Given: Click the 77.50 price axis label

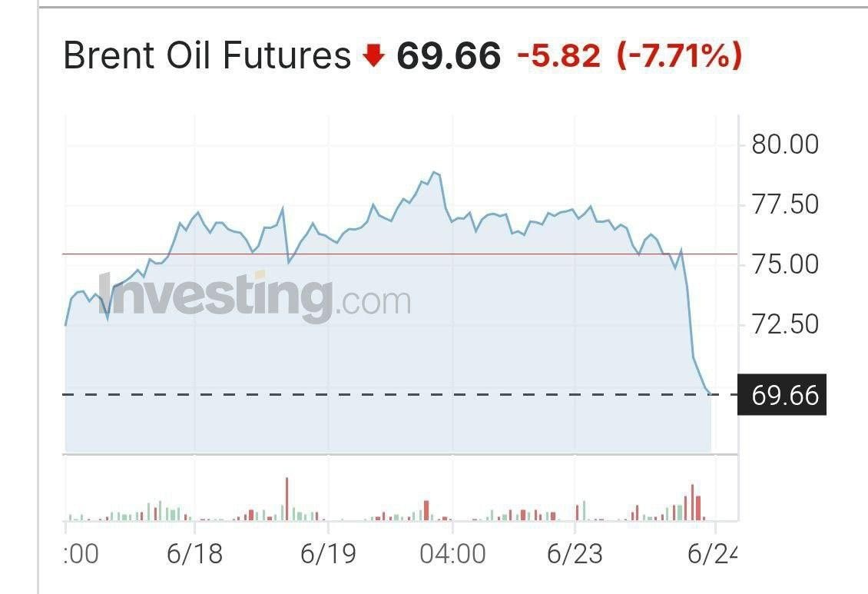Looking at the screenshot, I should 785,204.
